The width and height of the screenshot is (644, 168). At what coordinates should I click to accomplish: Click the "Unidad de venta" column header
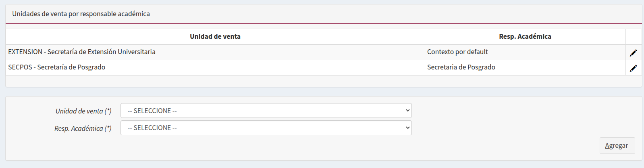click(215, 37)
